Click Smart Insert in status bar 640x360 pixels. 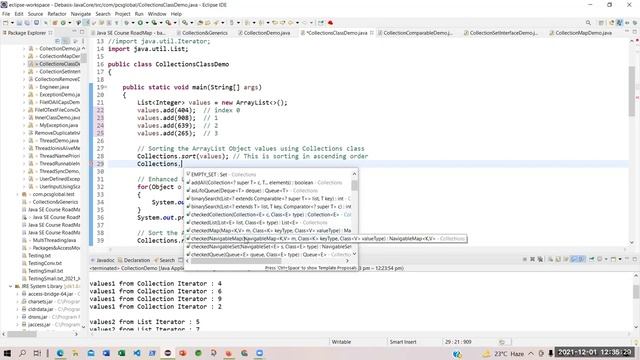point(403,342)
